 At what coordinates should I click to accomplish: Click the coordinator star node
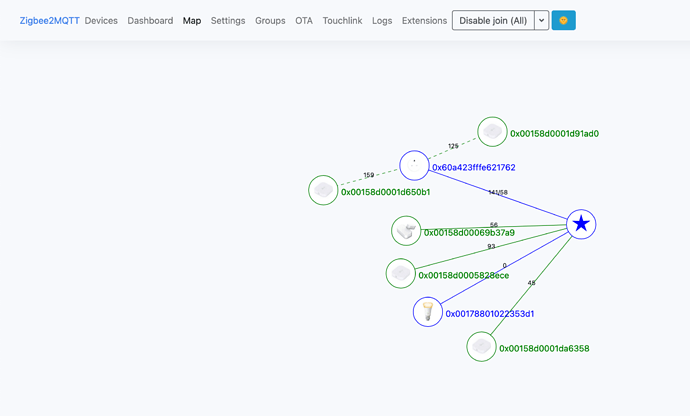[581, 224]
